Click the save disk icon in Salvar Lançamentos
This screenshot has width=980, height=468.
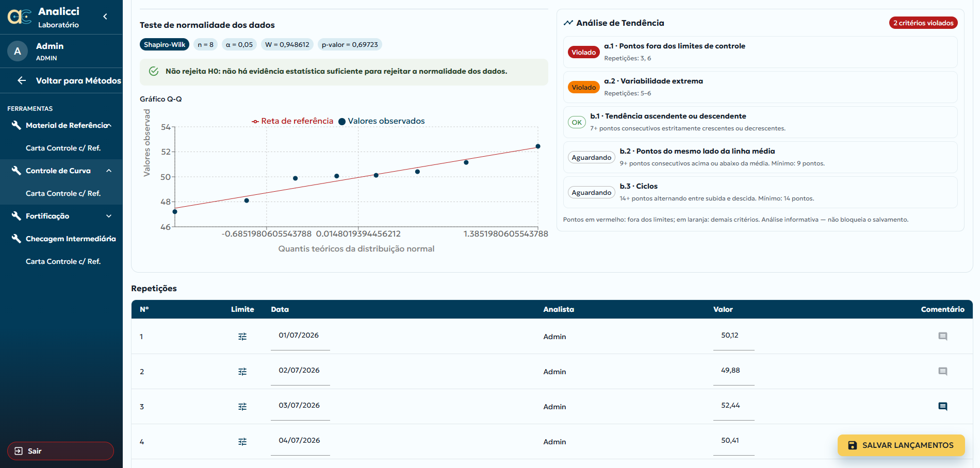coord(853,445)
